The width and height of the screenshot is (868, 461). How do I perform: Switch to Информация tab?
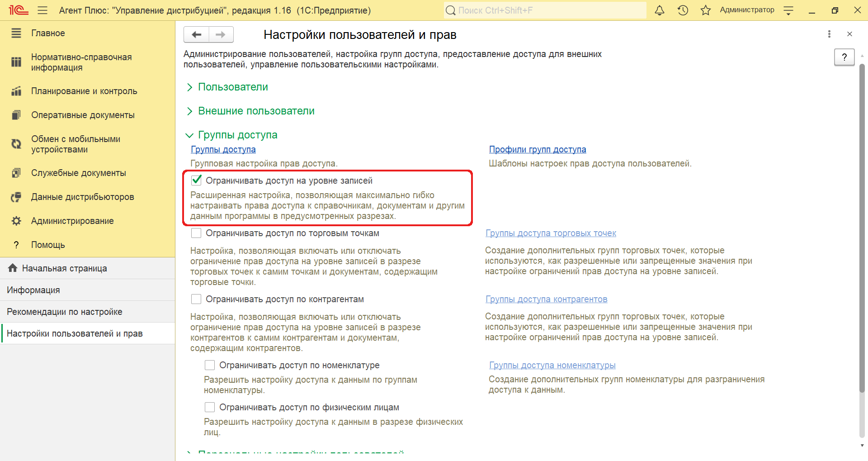(x=87, y=290)
